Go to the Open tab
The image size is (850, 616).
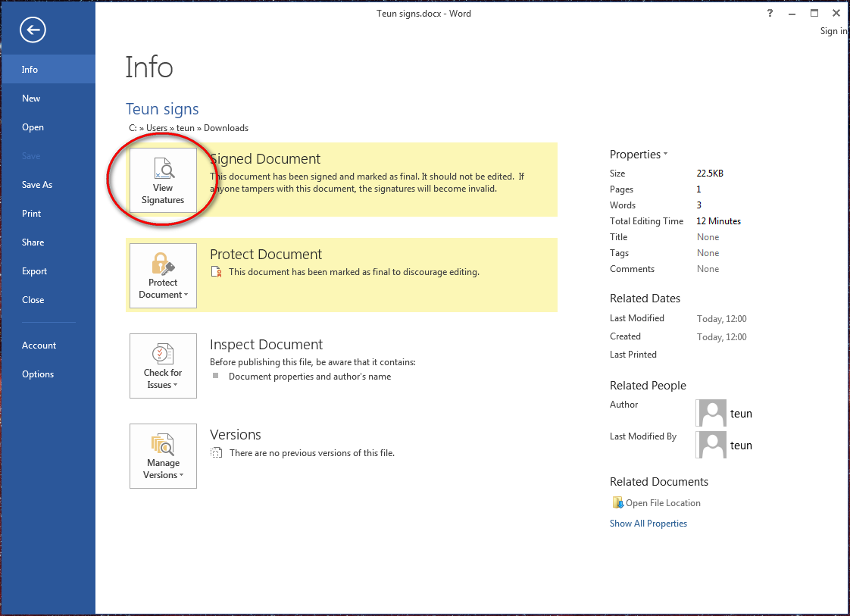(x=33, y=127)
